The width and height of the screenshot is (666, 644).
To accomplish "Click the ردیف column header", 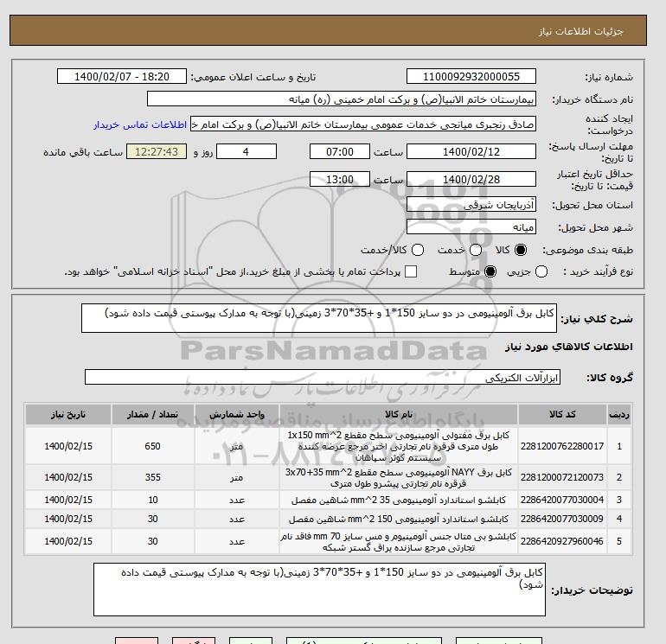I will pyautogui.click(x=618, y=414).
